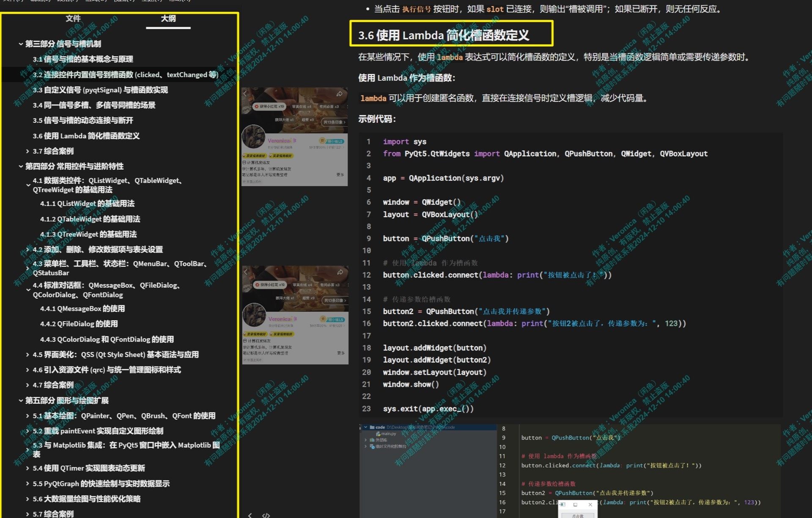The height and width of the screenshot is (518, 812).
Task: Go to 4.4.1 QMessageBox 的使用 outline entry
Action: click(x=82, y=309)
